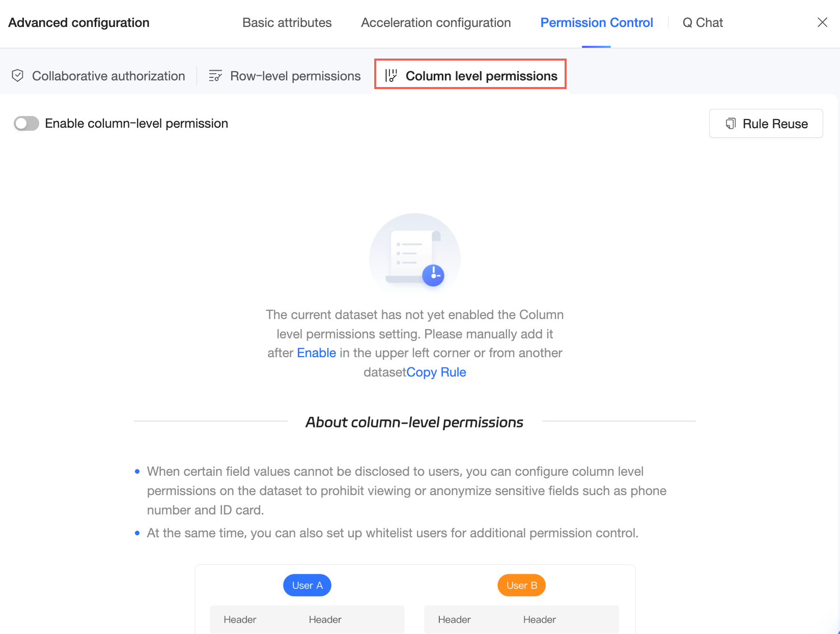Go to Collaborative authorization sub-tab
The width and height of the screenshot is (840, 634).
tap(108, 76)
